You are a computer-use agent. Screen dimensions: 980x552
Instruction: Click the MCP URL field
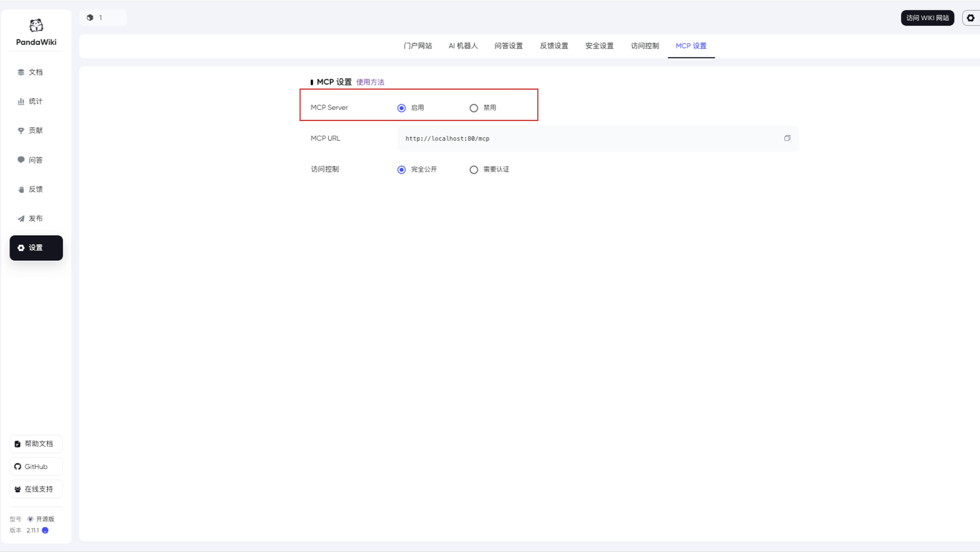point(597,138)
